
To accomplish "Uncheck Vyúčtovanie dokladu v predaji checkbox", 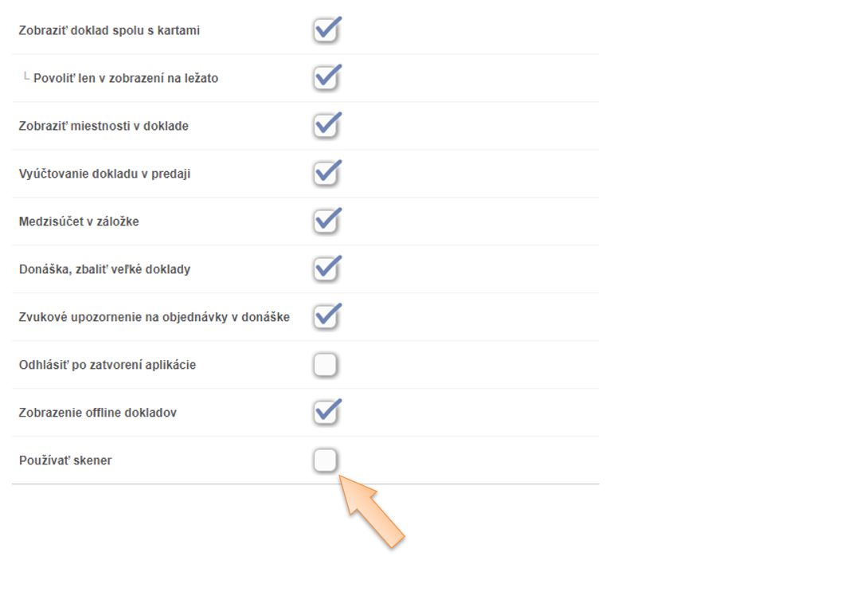I will (326, 174).
